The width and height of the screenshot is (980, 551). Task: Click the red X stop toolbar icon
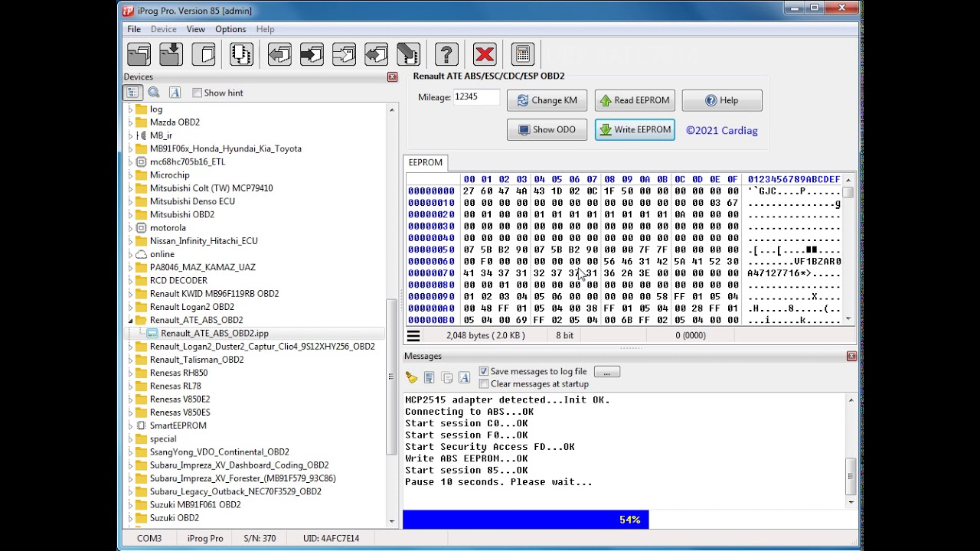pyautogui.click(x=485, y=54)
